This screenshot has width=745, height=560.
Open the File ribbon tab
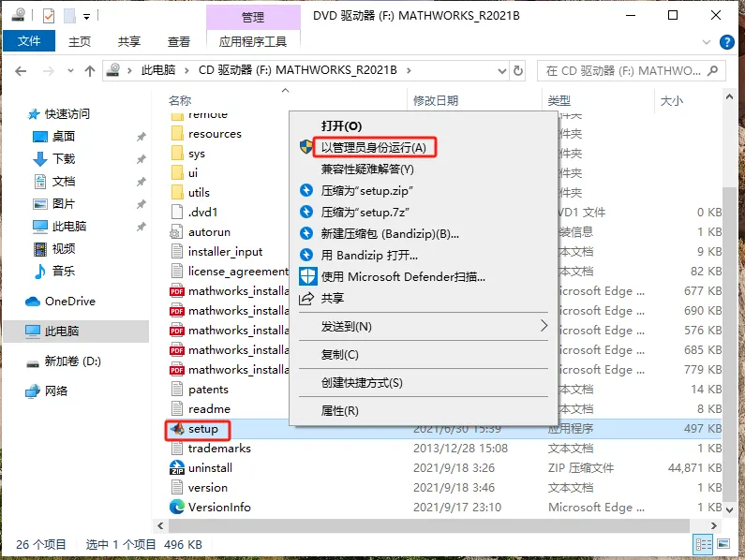coord(29,41)
